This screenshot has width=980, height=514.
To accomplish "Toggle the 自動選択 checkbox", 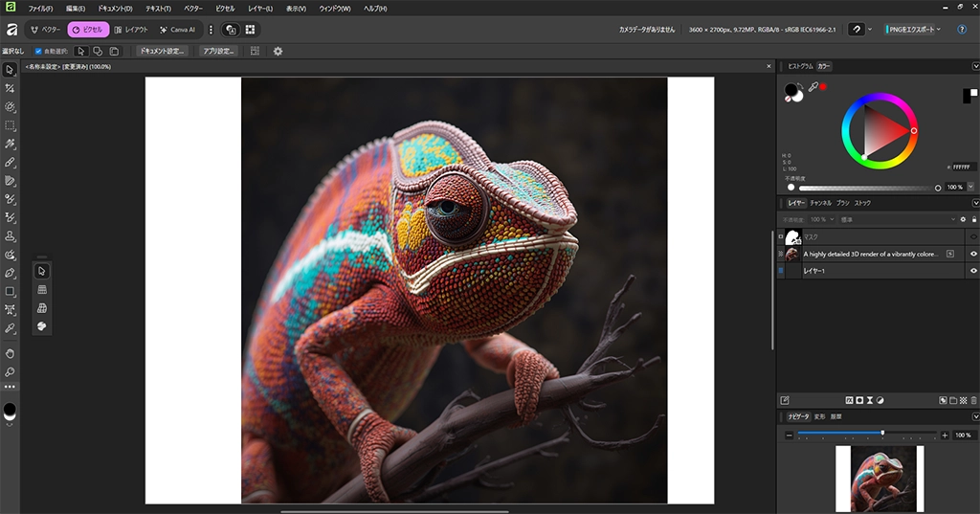I will point(38,51).
